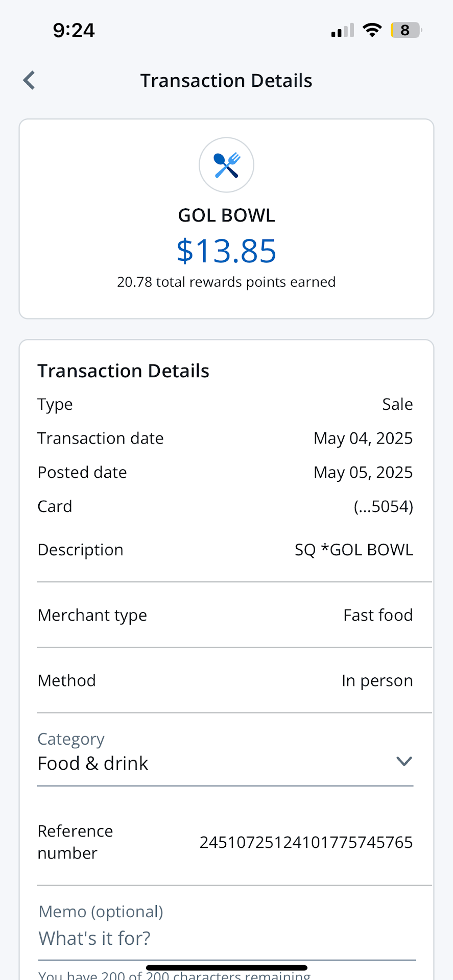Tap the $13.85 transaction amount

coord(226,251)
